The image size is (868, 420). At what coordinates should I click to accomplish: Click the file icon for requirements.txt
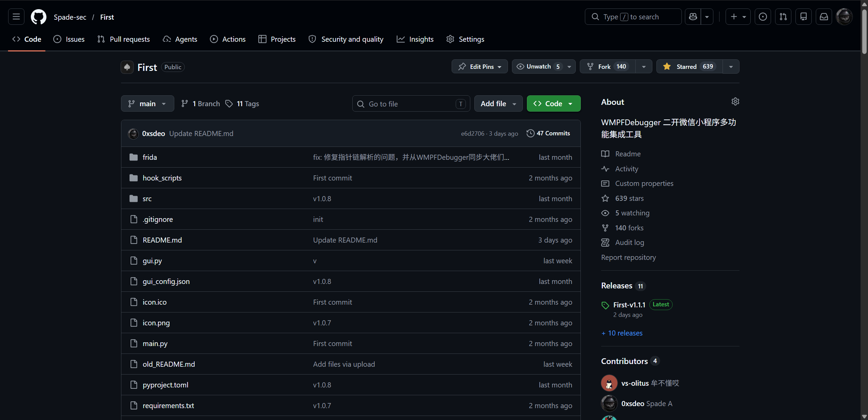[134, 405]
